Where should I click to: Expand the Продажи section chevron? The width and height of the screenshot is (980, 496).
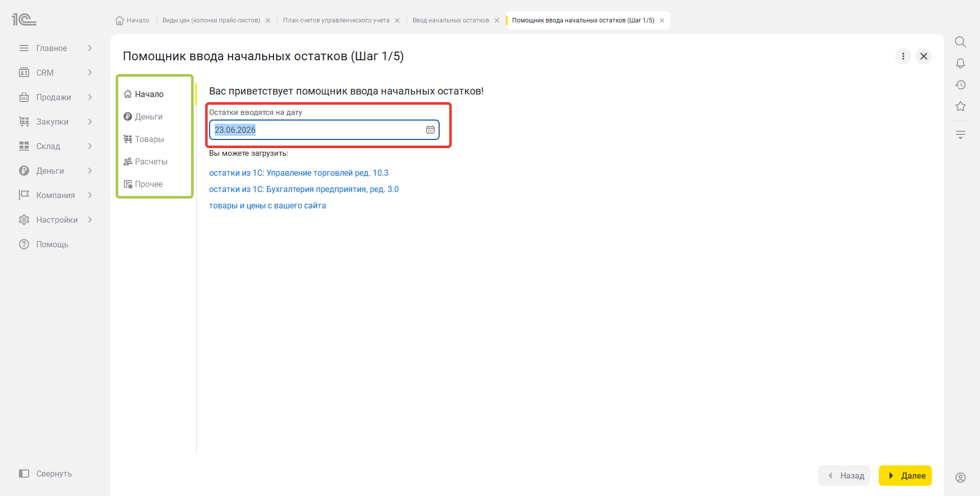click(x=90, y=97)
